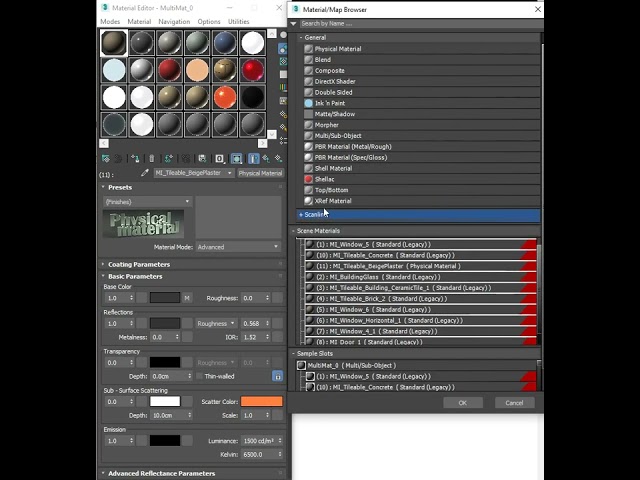Open the Material/Map Navigator icon

(283, 141)
